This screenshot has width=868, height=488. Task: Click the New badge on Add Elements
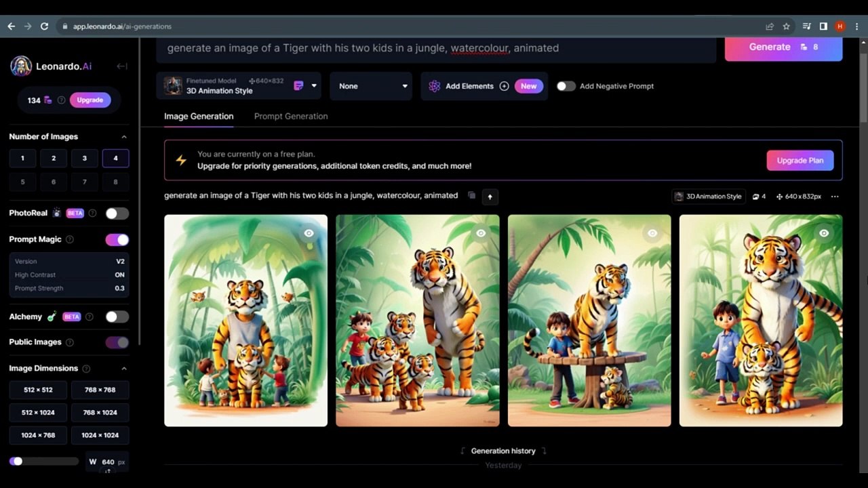[x=529, y=86]
